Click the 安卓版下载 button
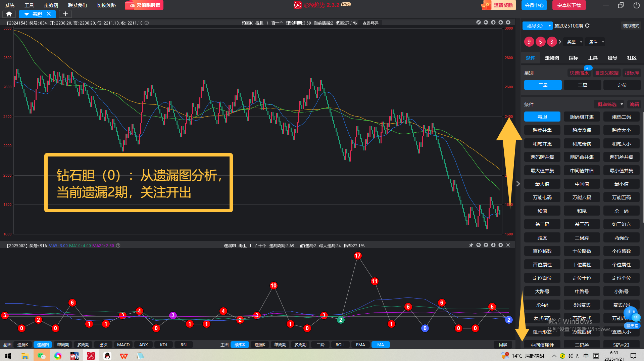 (569, 5)
